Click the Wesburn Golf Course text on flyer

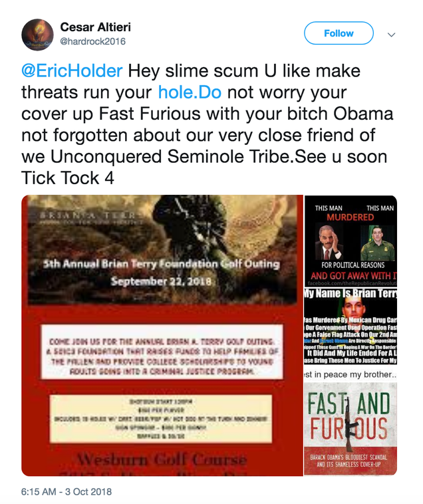162,460
